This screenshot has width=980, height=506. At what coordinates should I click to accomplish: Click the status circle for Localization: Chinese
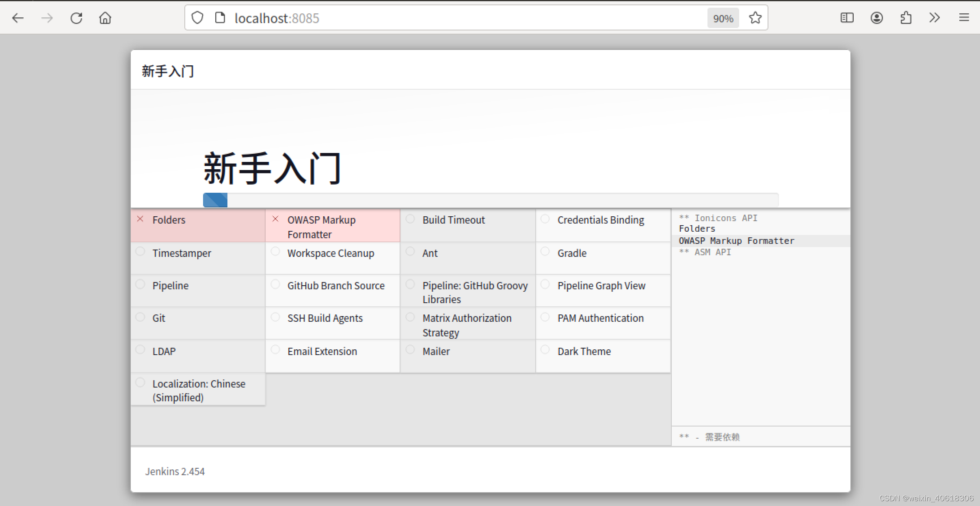click(140, 382)
